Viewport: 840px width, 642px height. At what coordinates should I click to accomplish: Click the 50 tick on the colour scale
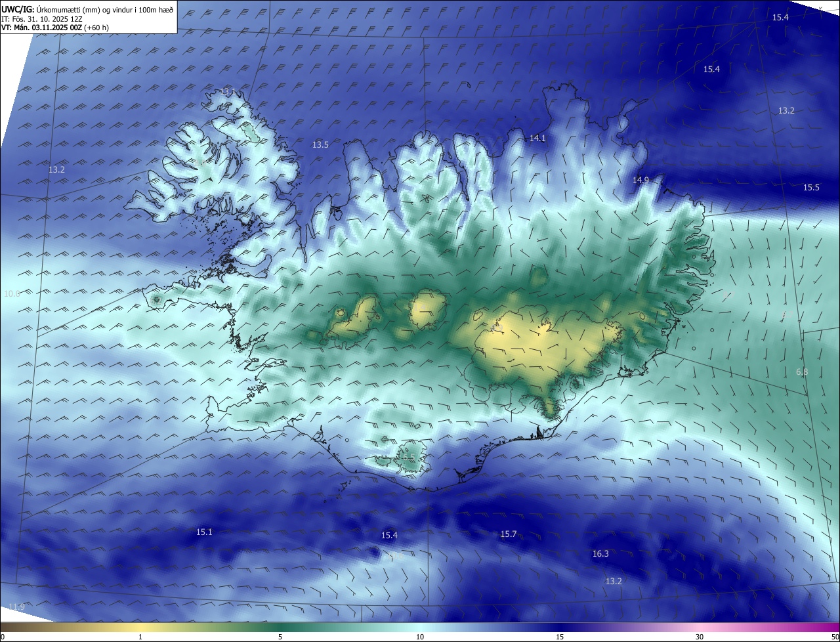pyautogui.click(x=835, y=637)
